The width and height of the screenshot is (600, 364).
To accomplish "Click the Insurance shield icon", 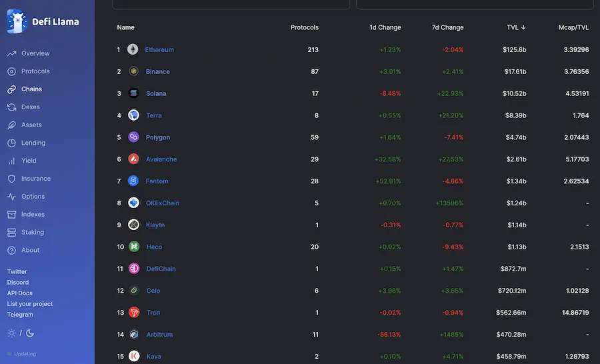I will click(x=11, y=179).
